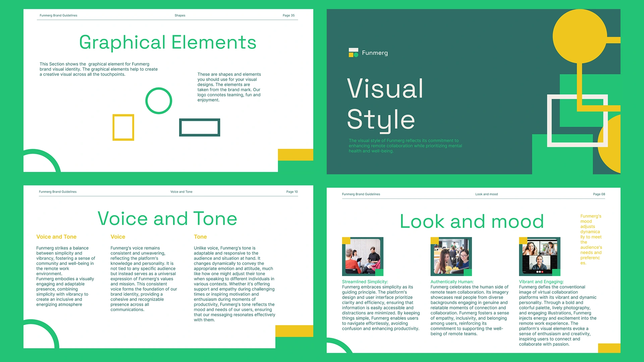Open the video call screenshot photo

[x=540, y=256]
